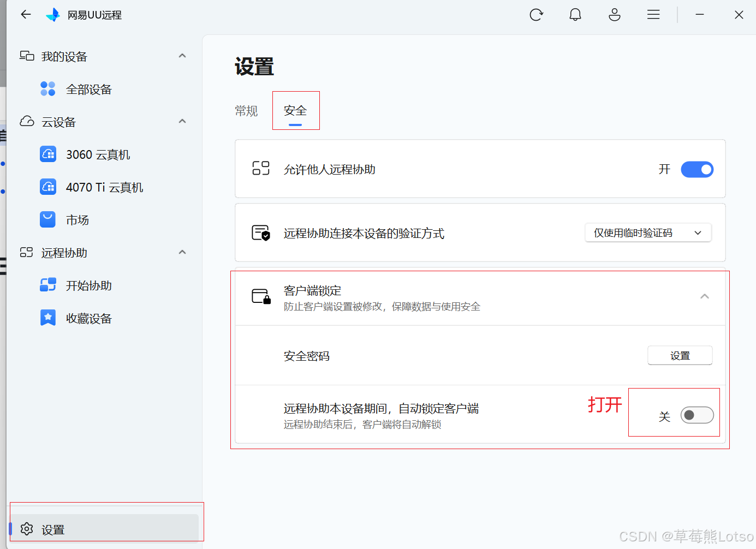Screen dimensions: 756x549
Task: Open 4070 Ti 云真机 entry
Action: [x=104, y=187]
